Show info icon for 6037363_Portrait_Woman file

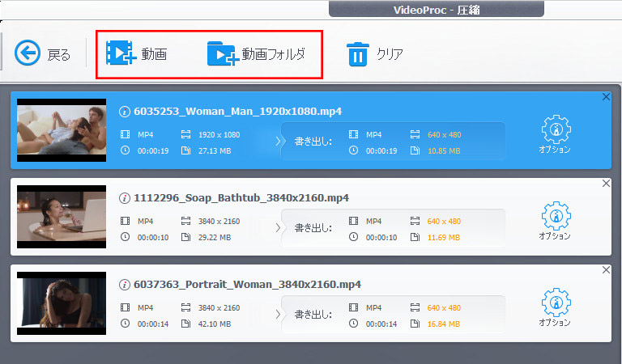click(x=125, y=285)
